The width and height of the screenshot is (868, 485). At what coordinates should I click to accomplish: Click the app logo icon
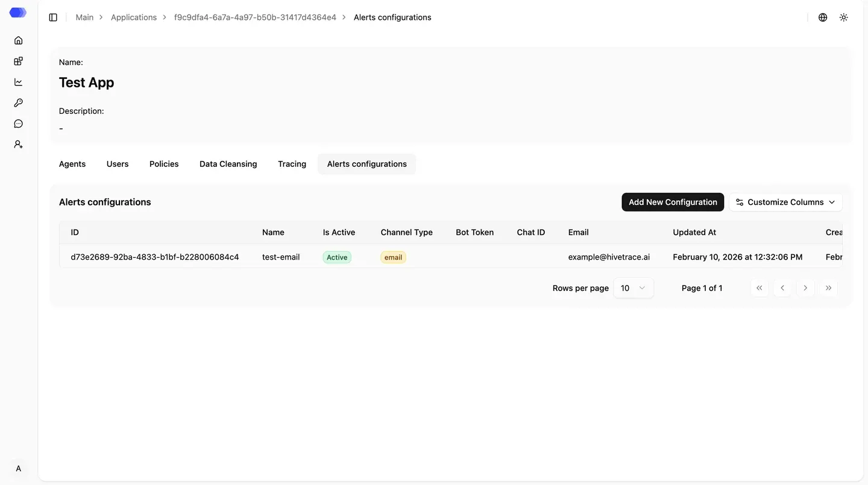tap(18, 13)
